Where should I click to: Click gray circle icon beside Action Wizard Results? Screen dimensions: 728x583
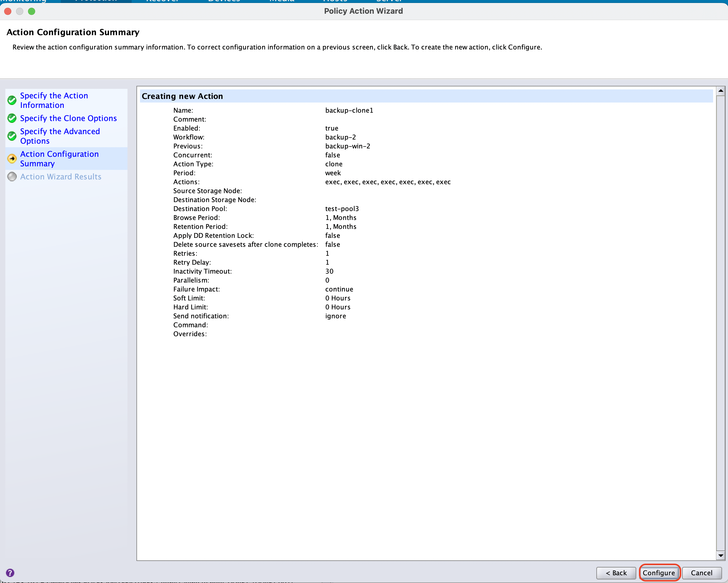[x=12, y=177]
